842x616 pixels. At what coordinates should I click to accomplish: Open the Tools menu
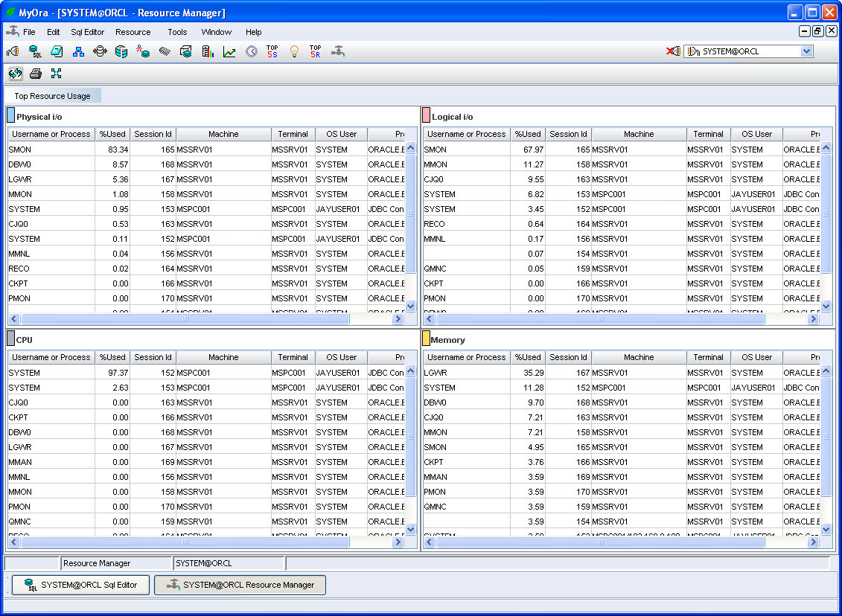[177, 32]
